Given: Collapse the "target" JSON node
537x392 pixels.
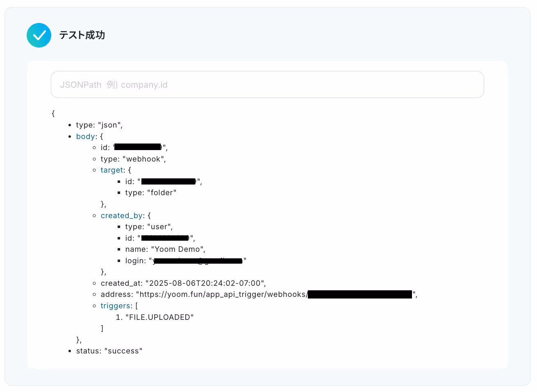Looking at the screenshot, I should 112,170.
